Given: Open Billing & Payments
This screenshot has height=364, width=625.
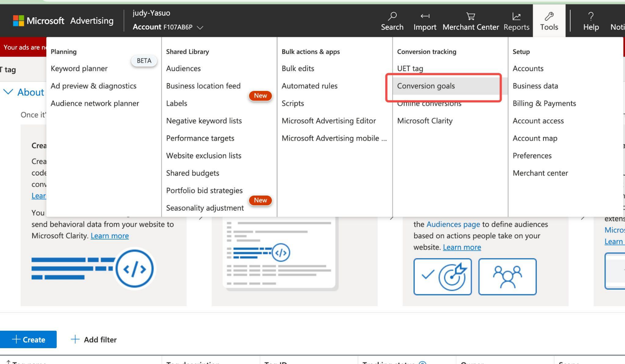Looking at the screenshot, I should pos(544,103).
